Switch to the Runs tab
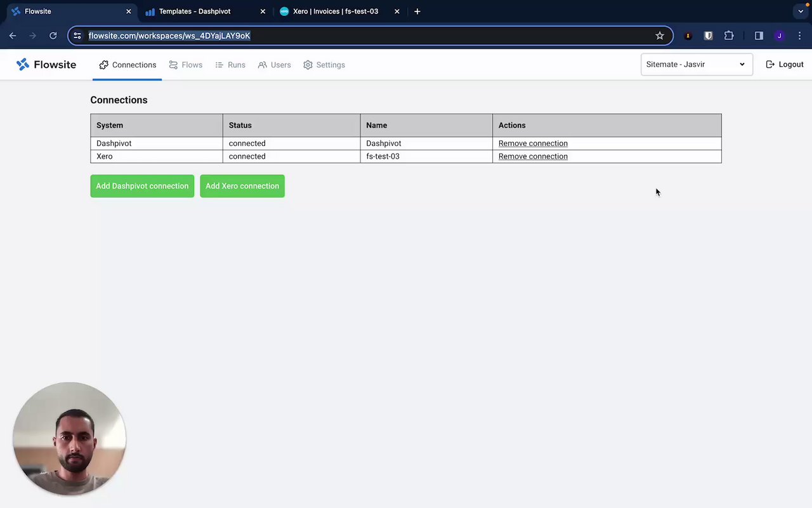Screen dimensions: 812x508 pyautogui.click(x=230, y=65)
